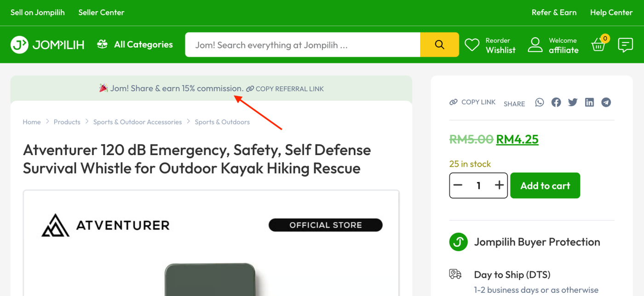Click Jompilih Buyer Protection heading
This screenshot has height=296, width=644.
coord(537,242)
